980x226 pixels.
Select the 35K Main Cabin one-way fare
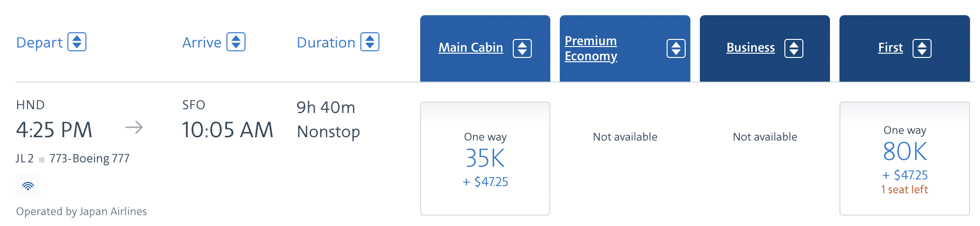pyautogui.click(x=485, y=159)
